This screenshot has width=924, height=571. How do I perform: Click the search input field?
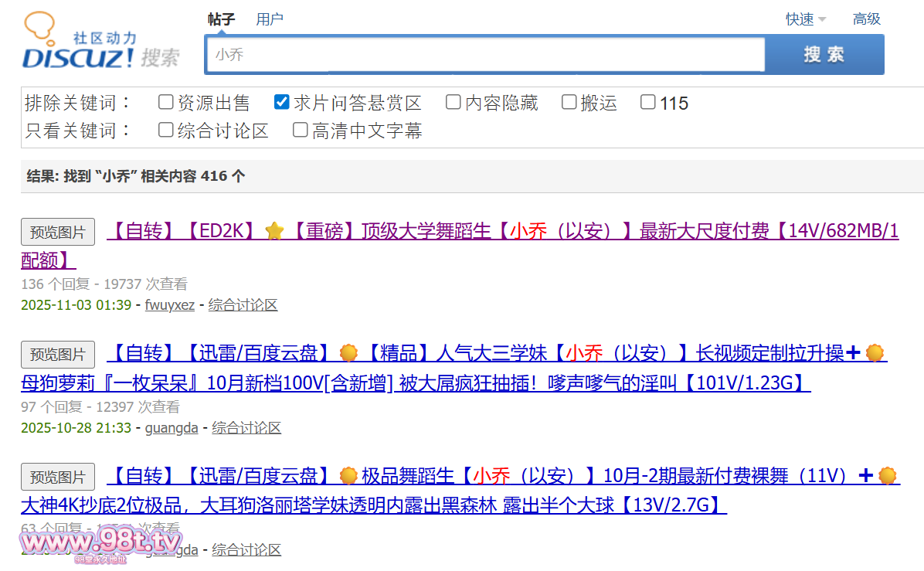tap(484, 55)
